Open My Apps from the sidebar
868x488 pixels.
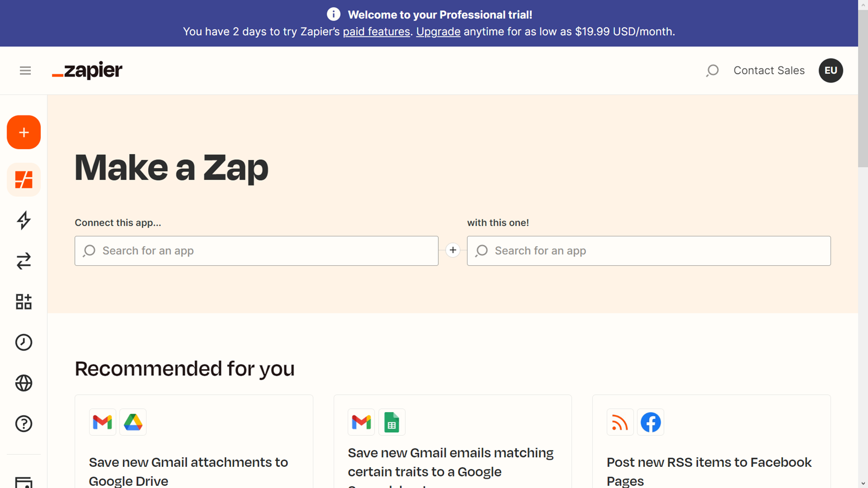tap(23, 301)
